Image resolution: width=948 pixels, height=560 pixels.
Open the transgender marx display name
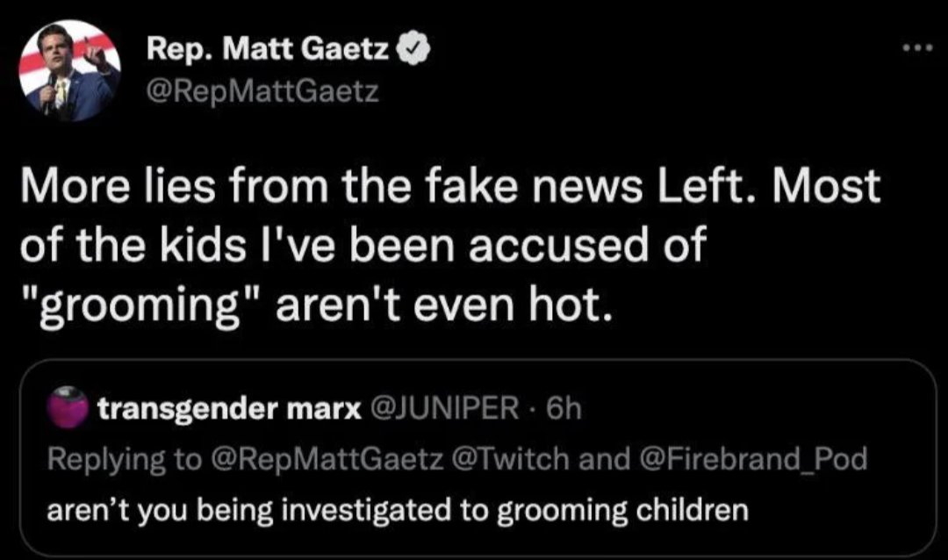[230, 409]
